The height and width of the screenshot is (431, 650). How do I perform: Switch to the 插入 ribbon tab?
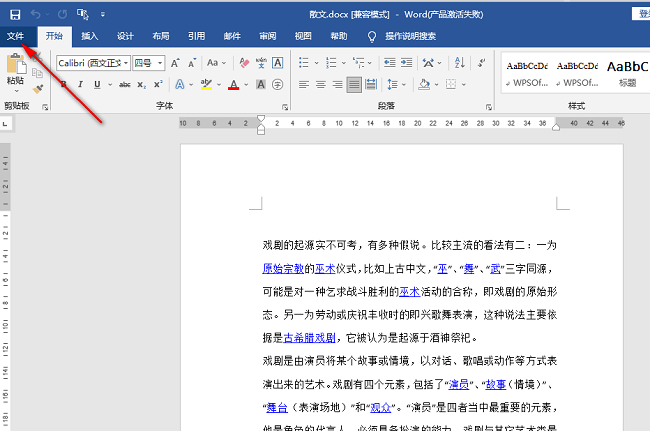pos(90,36)
